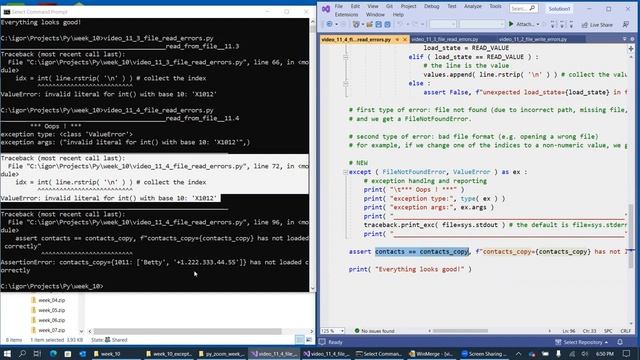640x360 pixels.
Task: Switch to video_11_2_file_write_errors.py tab
Action: 533,39
